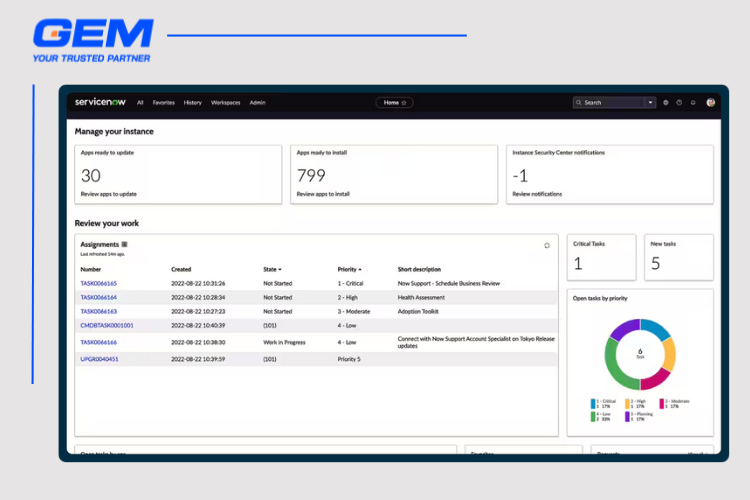Image resolution: width=750 pixels, height=500 pixels.
Task: Click the -1 security notifications value
Action: pos(520,176)
